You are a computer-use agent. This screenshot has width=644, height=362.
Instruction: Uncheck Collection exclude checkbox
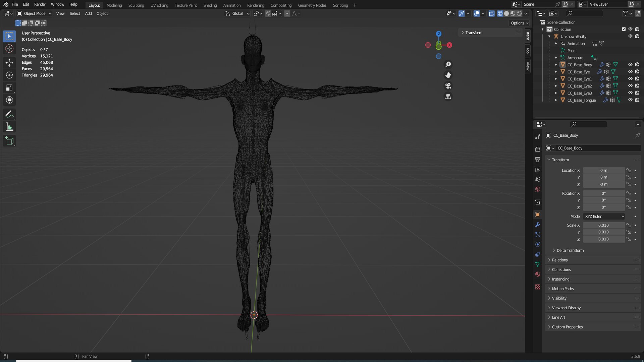624,29
